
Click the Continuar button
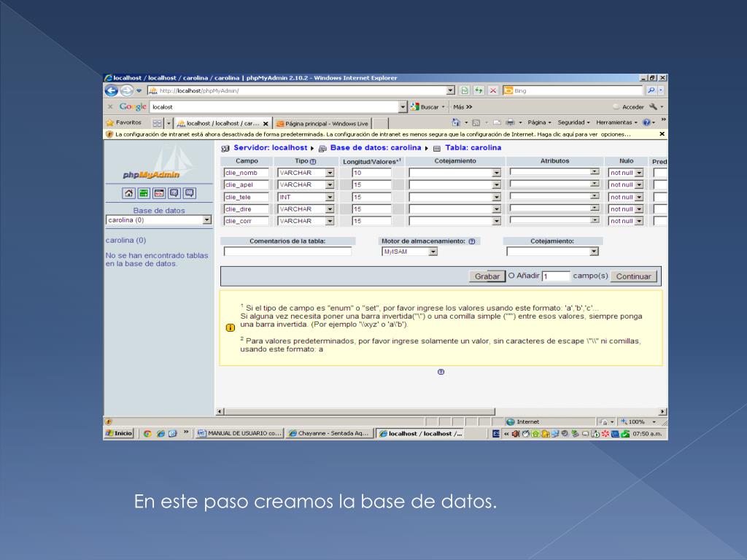click(x=633, y=276)
